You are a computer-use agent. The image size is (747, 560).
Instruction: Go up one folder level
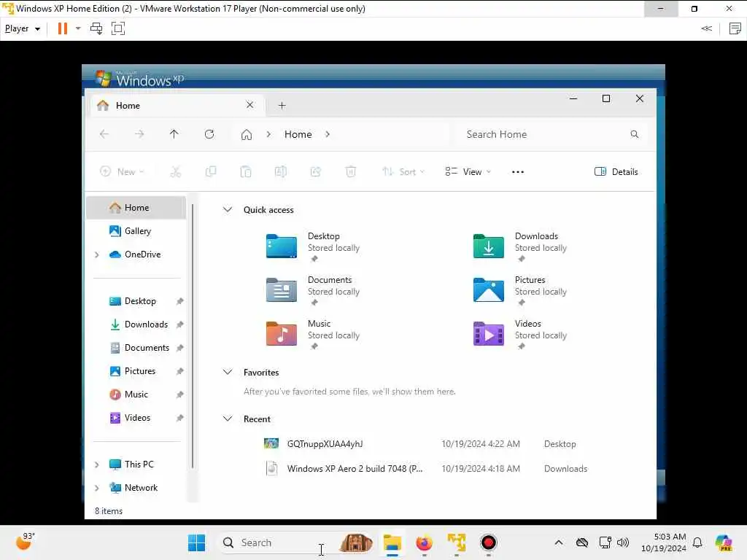click(x=174, y=134)
